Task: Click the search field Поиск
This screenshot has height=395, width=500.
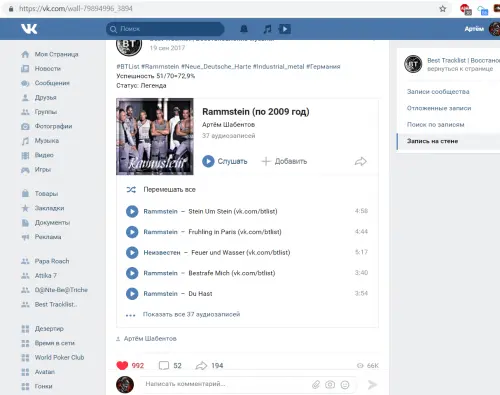Action: (x=165, y=29)
